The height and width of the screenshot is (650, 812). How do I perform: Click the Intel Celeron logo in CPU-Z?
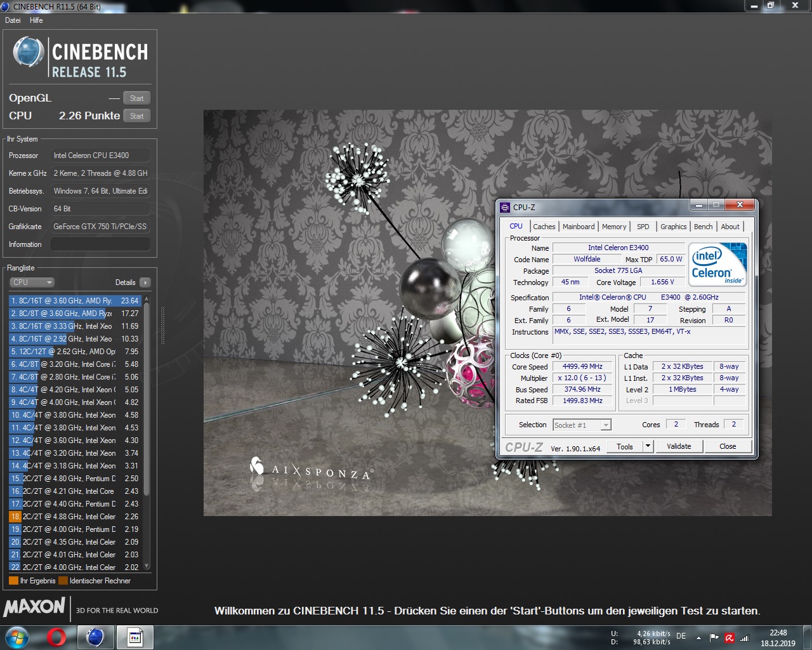tap(717, 264)
